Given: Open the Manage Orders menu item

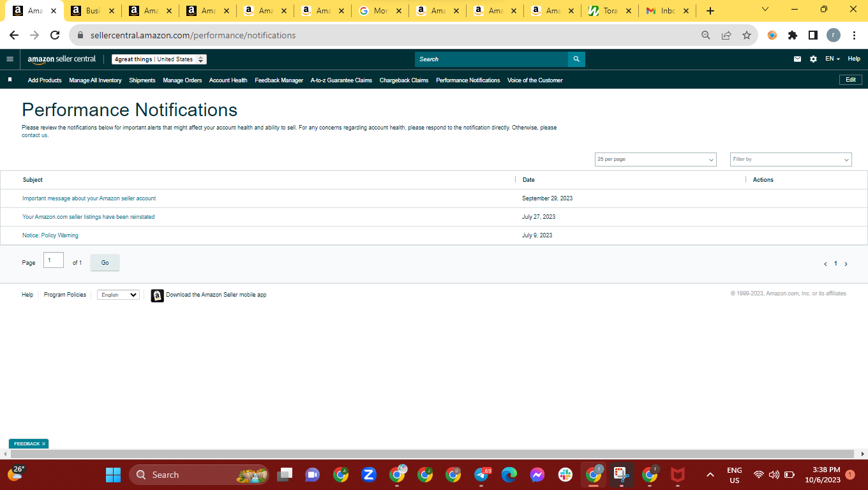Looking at the screenshot, I should [183, 80].
